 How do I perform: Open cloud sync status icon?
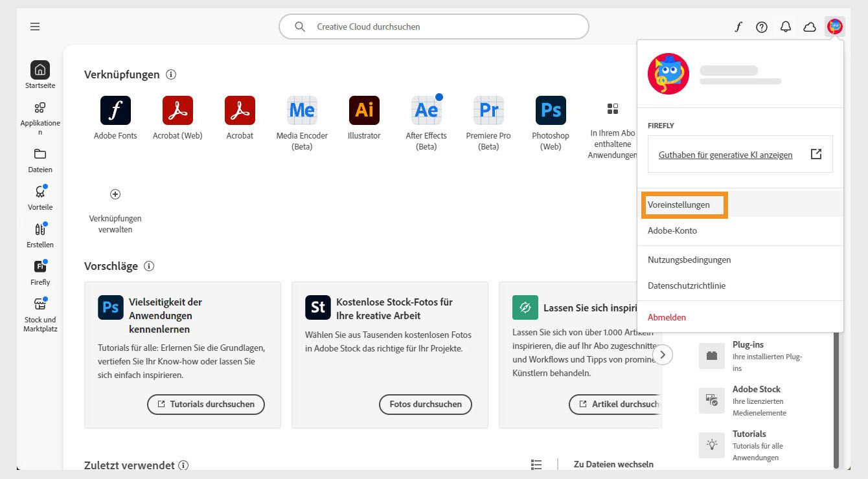(x=810, y=27)
